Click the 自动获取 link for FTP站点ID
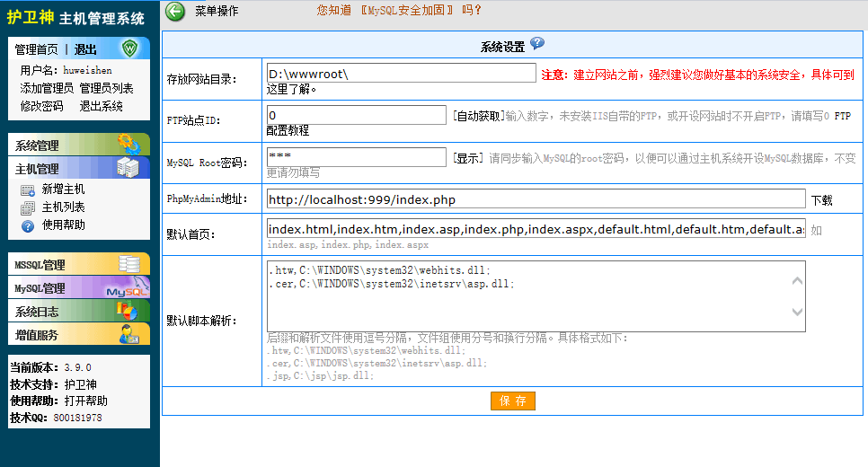Screen dimensions: 868x467 click(x=479, y=116)
